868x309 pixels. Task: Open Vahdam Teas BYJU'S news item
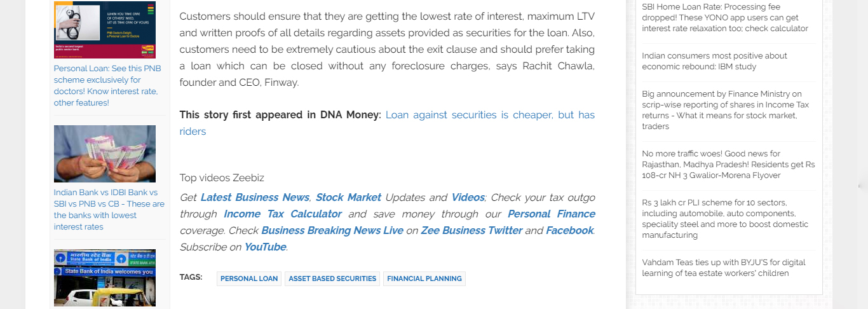point(723,268)
